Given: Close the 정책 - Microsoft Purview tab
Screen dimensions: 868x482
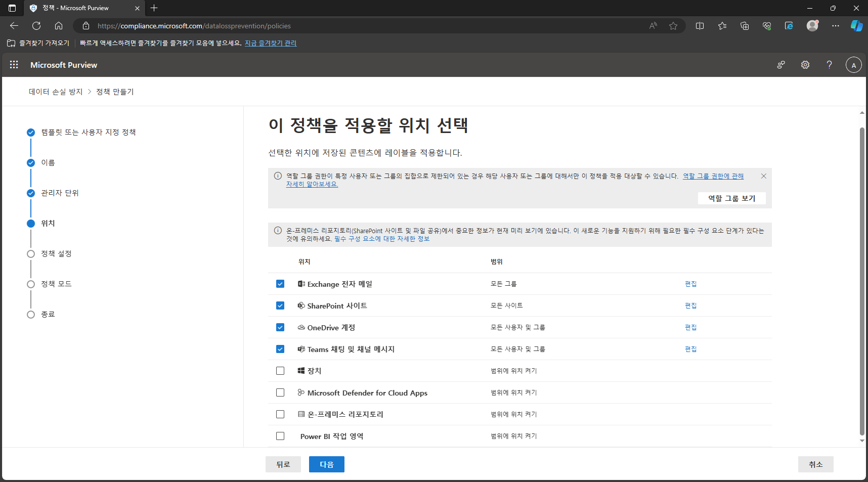Looking at the screenshot, I should coord(137,8).
